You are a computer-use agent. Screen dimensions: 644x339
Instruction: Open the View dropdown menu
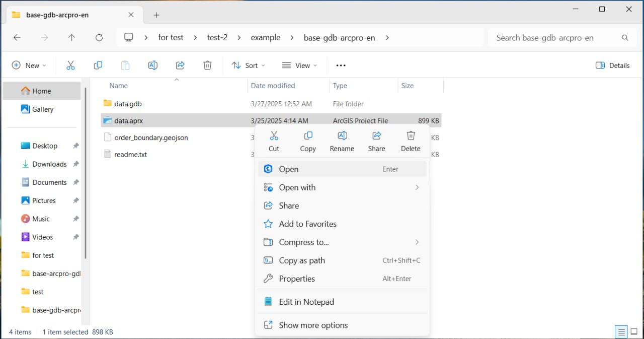click(x=299, y=65)
